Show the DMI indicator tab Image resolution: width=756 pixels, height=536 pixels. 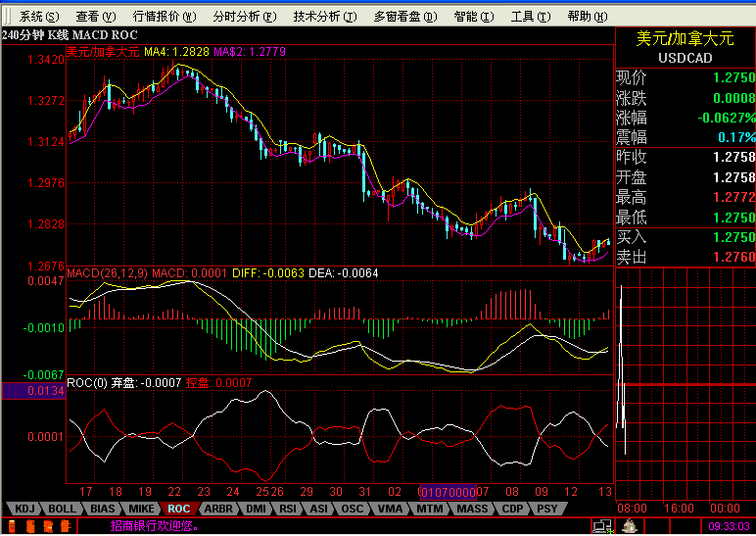[x=256, y=509]
